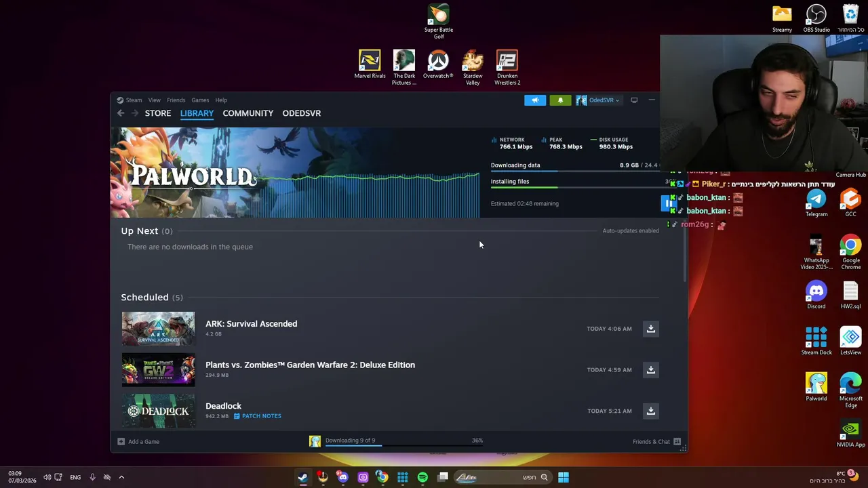Open Steam announcements megaphone button
This screenshot has height=488, width=868.
click(535, 100)
